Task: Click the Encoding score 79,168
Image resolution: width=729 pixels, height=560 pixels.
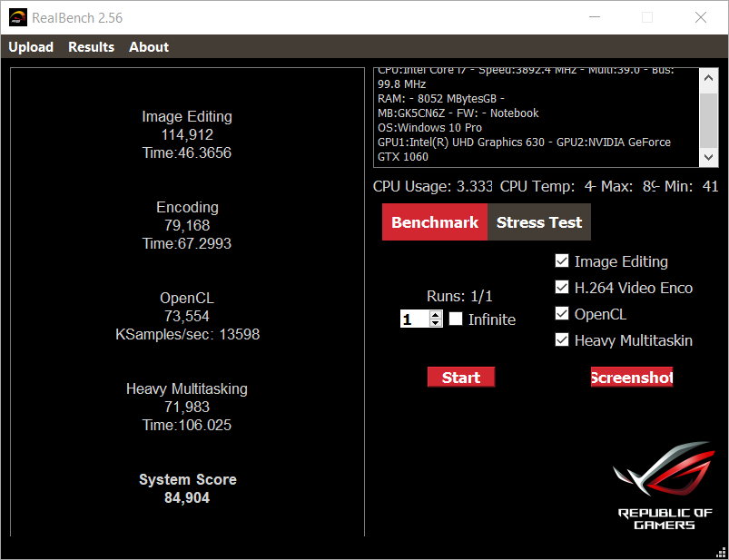Action: (187, 225)
